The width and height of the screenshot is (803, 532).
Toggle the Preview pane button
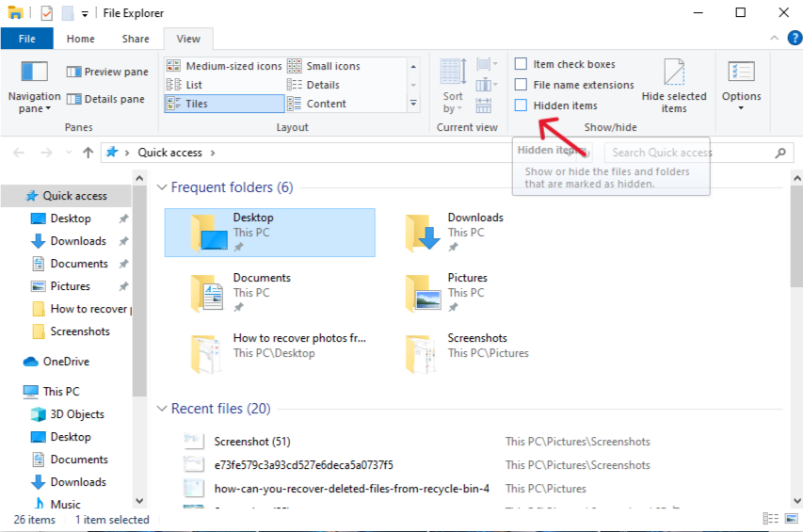pos(107,72)
